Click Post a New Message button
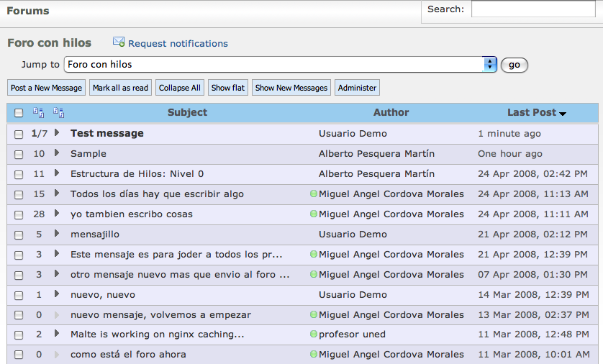 tap(46, 88)
